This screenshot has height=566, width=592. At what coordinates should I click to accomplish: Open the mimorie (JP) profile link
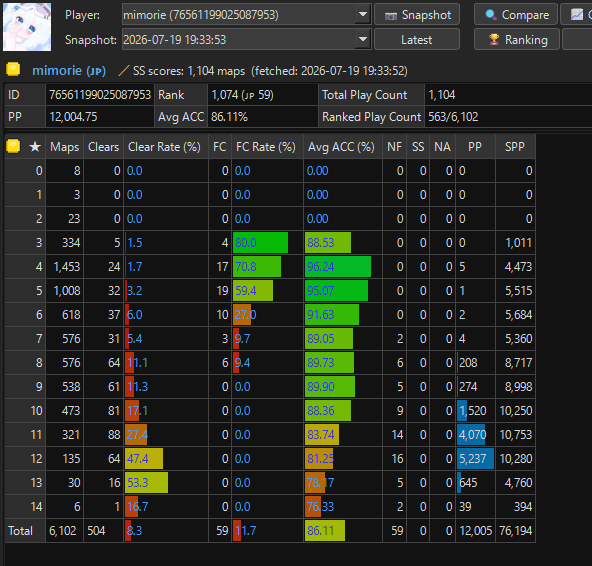[69, 71]
